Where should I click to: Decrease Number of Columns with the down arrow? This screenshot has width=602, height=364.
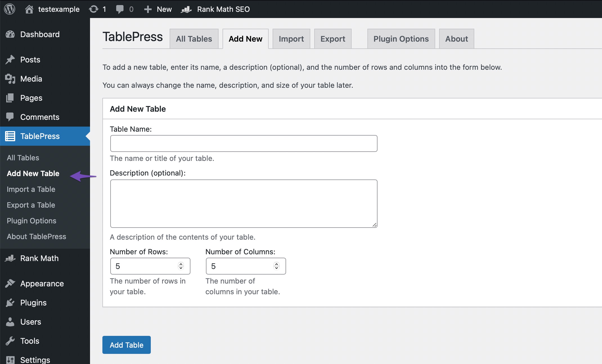(x=276, y=268)
